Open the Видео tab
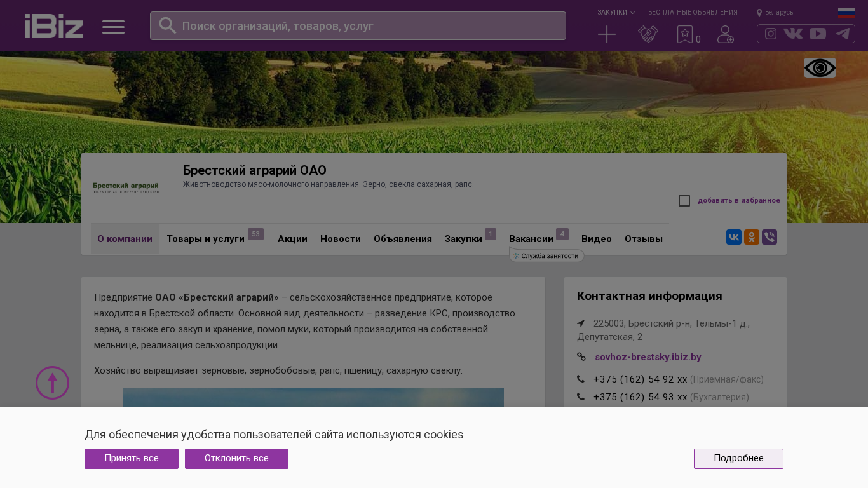 [x=597, y=239]
